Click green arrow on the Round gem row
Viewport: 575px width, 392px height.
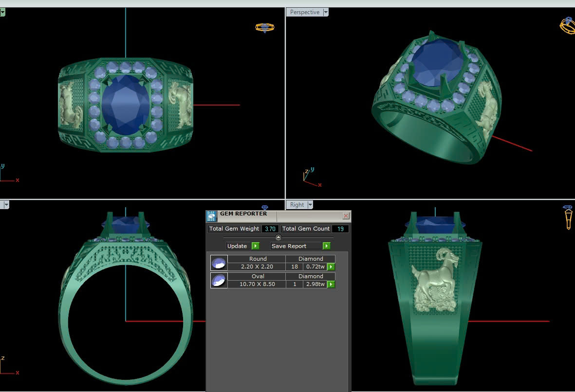click(x=331, y=267)
